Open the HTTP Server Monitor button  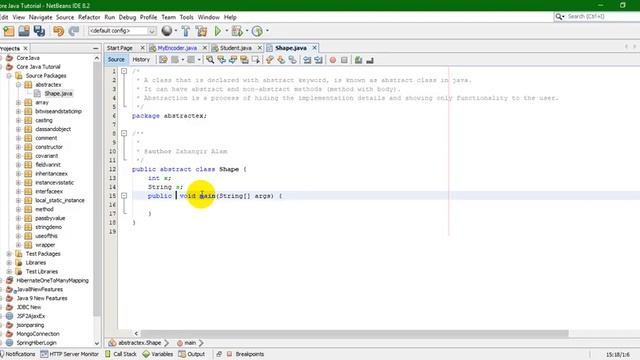69,354
